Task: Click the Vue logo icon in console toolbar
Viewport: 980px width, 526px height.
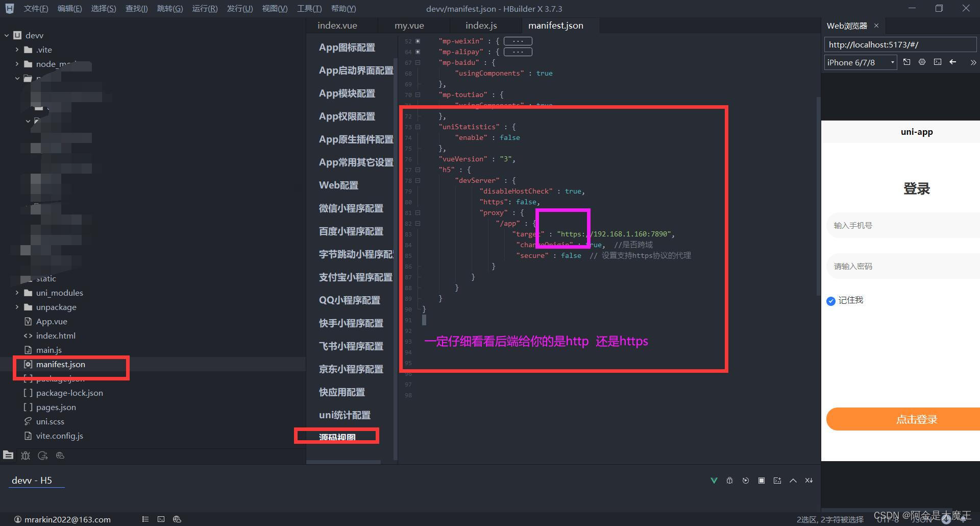Action: (x=714, y=481)
